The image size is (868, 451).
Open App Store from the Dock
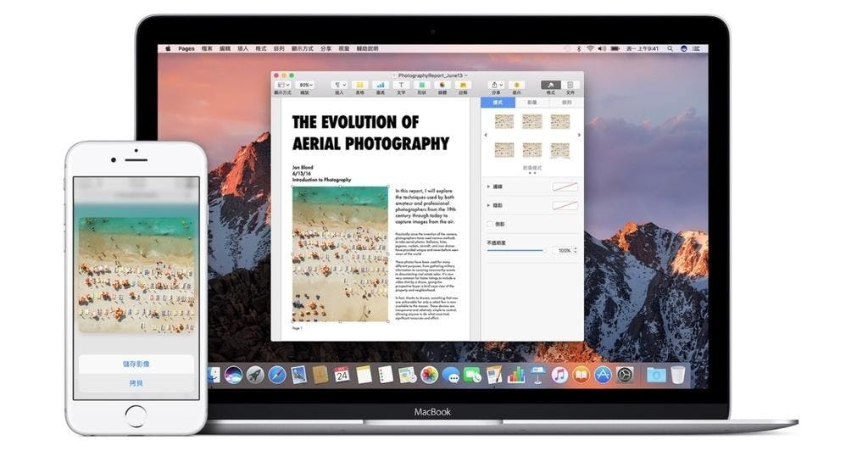point(603,375)
